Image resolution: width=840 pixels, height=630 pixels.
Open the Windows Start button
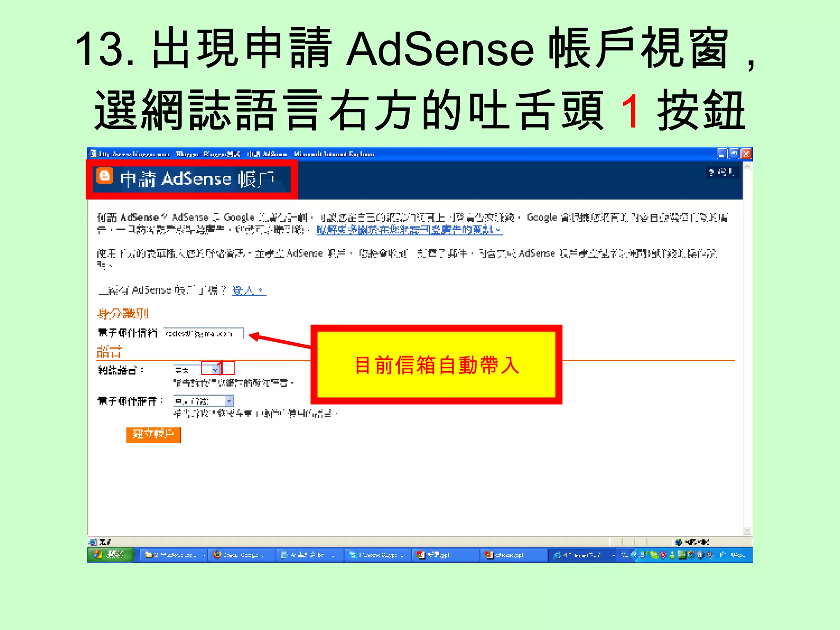111,555
